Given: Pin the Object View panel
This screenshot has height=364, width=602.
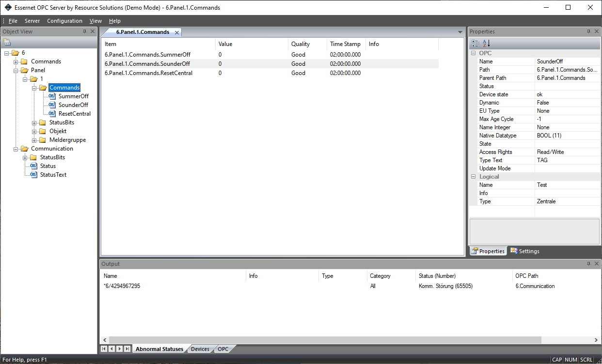Looking at the screenshot, I should (85, 31).
